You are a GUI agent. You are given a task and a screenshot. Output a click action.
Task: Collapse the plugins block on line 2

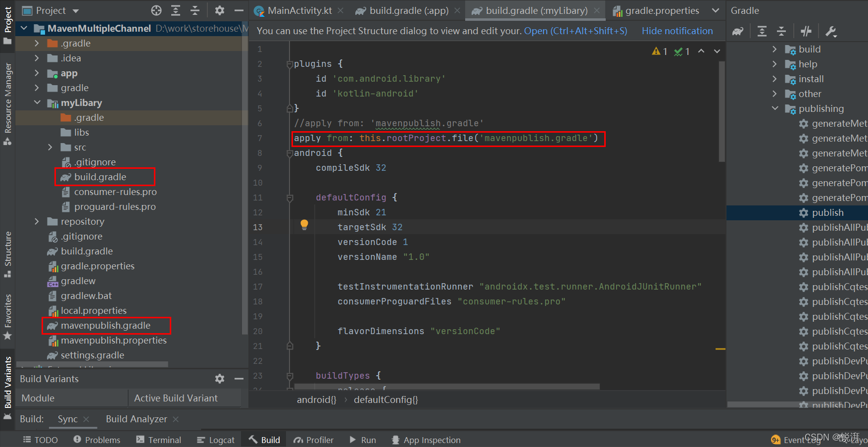point(289,64)
